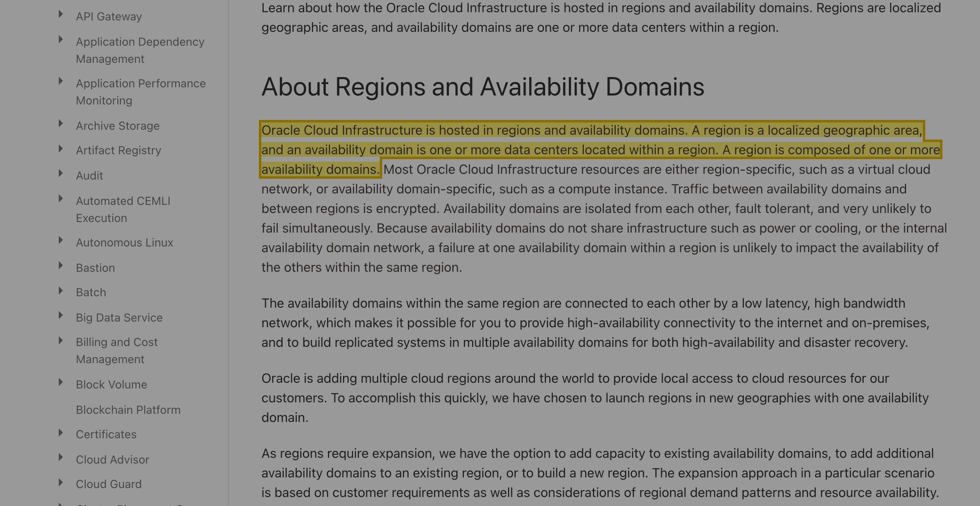
Task: Expand the Autonomous Linux arrow
Action: [x=61, y=241]
